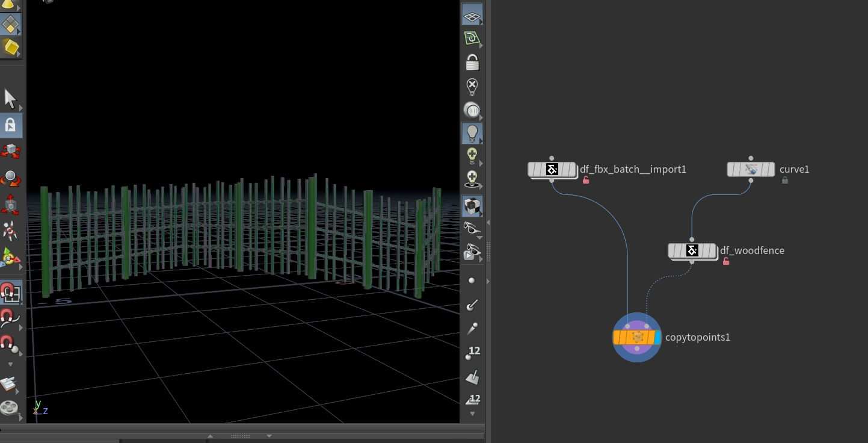Open Select tool options dropdown arrow

pyautogui.click(x=21, y=108)
